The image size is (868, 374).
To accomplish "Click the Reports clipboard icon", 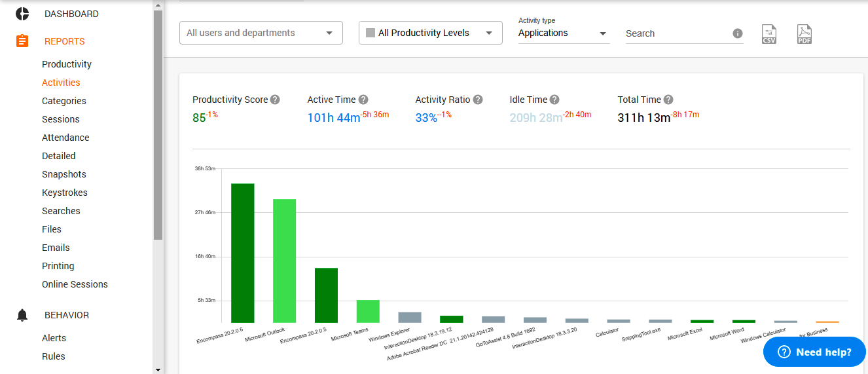I will (x=22, y=41).
